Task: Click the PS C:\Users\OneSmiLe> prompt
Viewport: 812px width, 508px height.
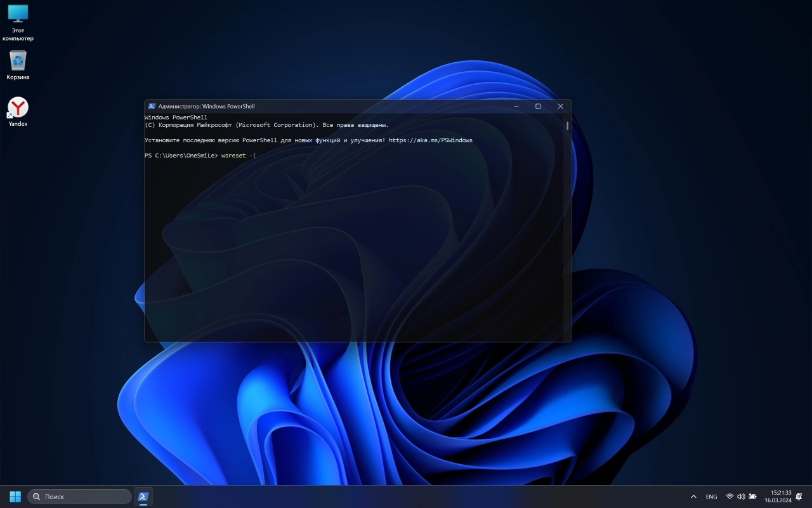Action: click(x=181, y=156)
